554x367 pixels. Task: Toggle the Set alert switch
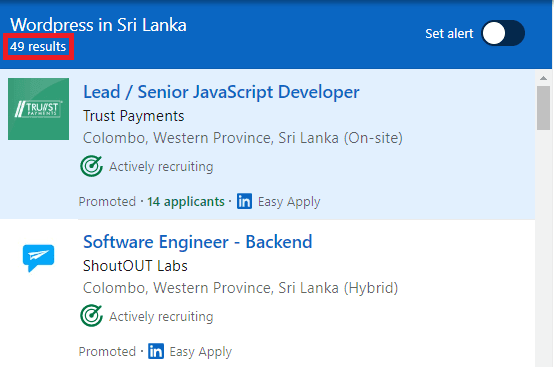coord(503,33)
